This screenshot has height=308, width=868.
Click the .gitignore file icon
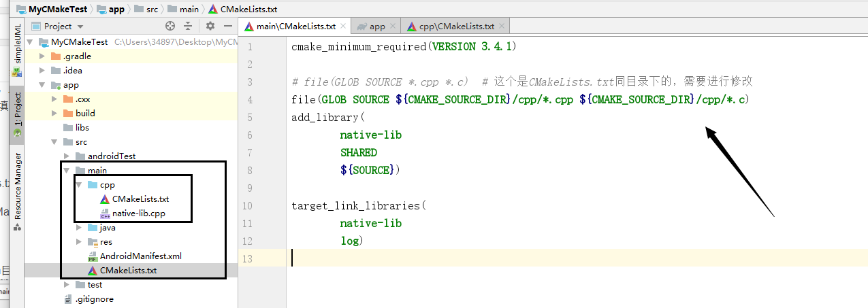(x=67, y=299)
